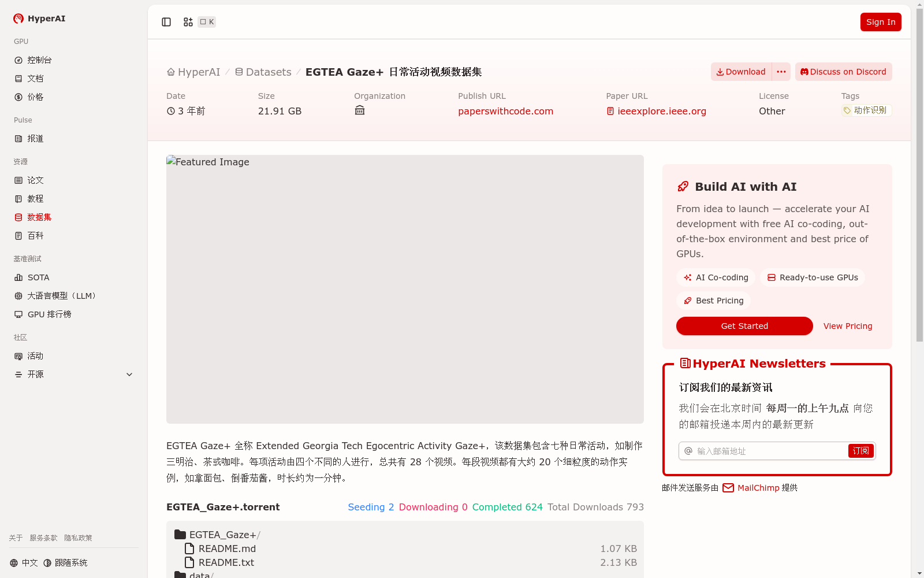Click the Best Pricing chip

click(x=714, y=301)
